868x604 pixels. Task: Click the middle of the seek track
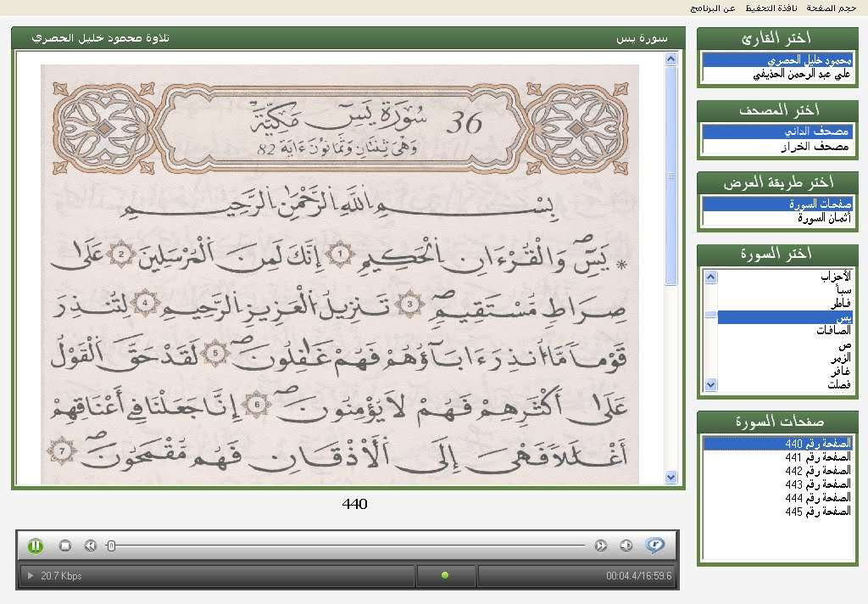tap(347, 545)
